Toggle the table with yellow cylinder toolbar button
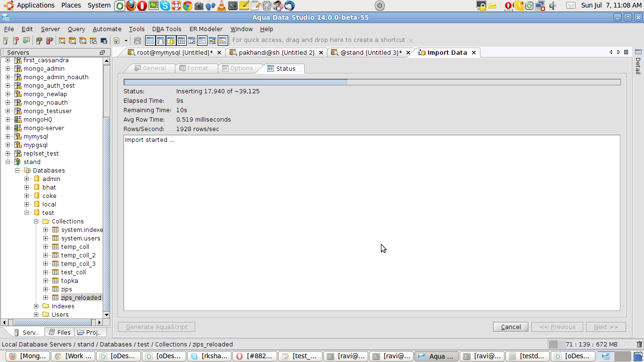The width and height of the screenshot is (644, 362). [x=171, y=41]
